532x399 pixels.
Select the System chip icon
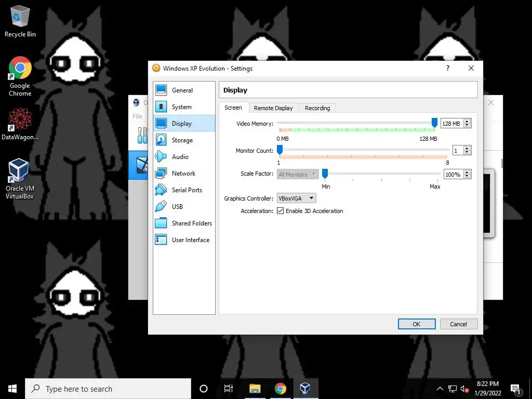point(161,107)
